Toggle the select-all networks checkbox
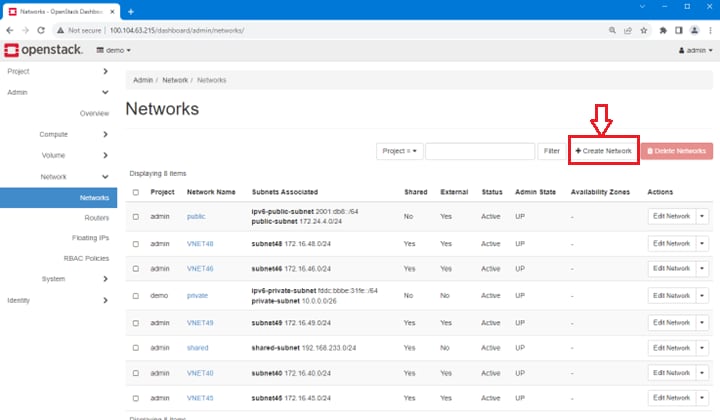Viewport: 720px width, 420px height. point(135,192)
